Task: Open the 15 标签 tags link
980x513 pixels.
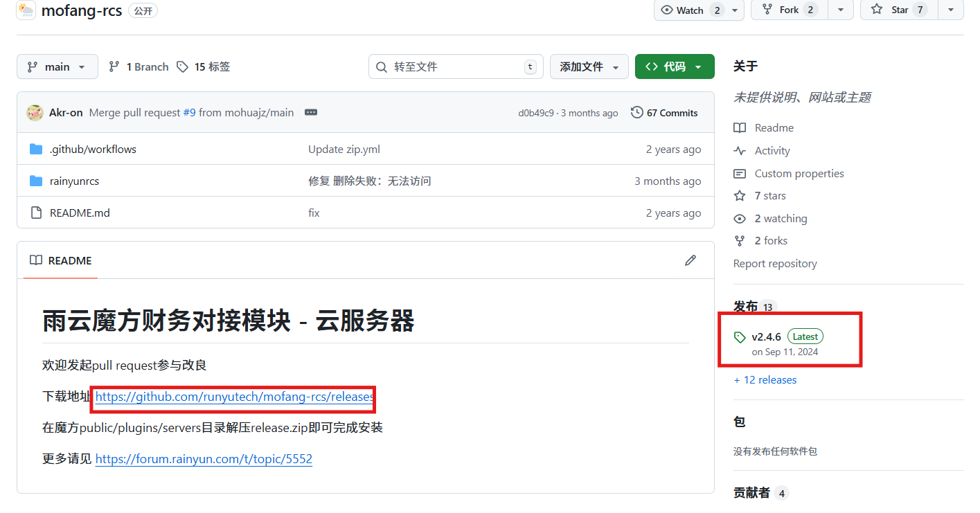Action: (x=203, y=66)
